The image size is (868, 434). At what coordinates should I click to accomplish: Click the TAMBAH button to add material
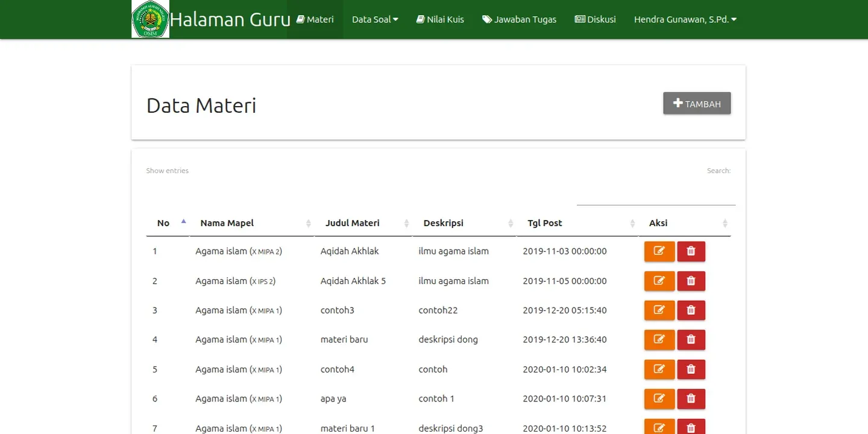[697, 104]
